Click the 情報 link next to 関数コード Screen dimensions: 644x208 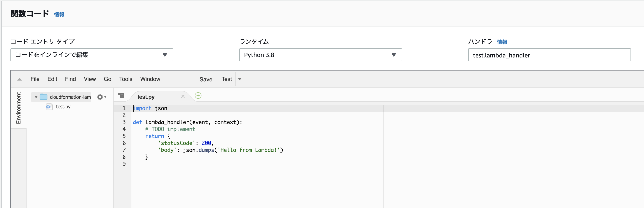click(59, 15)
